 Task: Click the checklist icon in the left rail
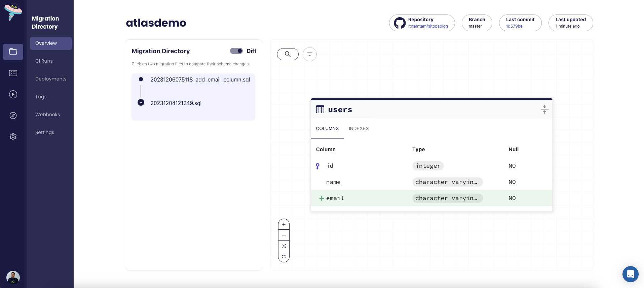coord(13,73)
